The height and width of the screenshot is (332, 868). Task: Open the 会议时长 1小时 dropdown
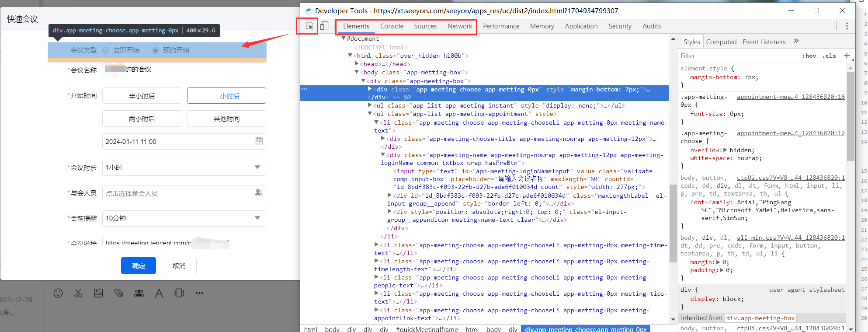[184, 168]
